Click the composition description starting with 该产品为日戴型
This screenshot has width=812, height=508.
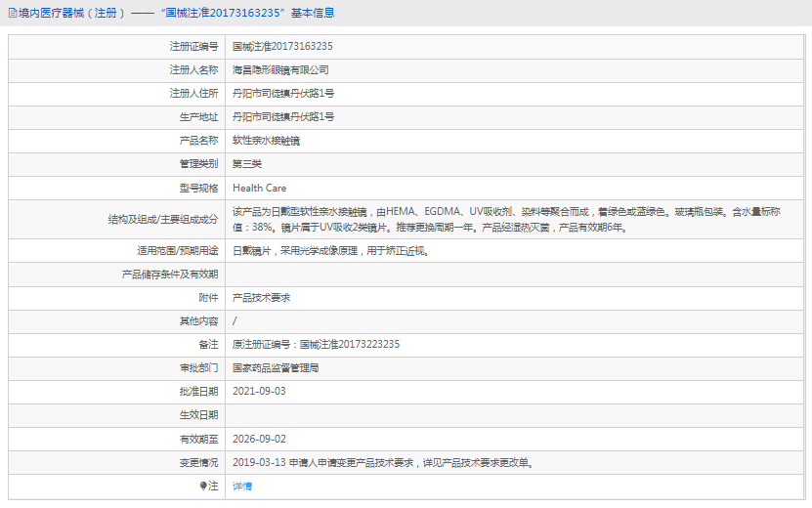[x=506, y=220]
